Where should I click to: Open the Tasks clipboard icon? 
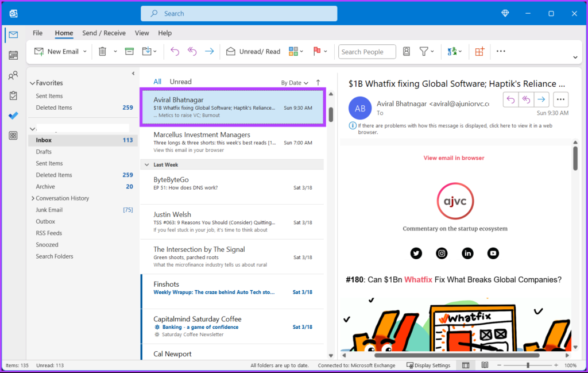[13, 95]
